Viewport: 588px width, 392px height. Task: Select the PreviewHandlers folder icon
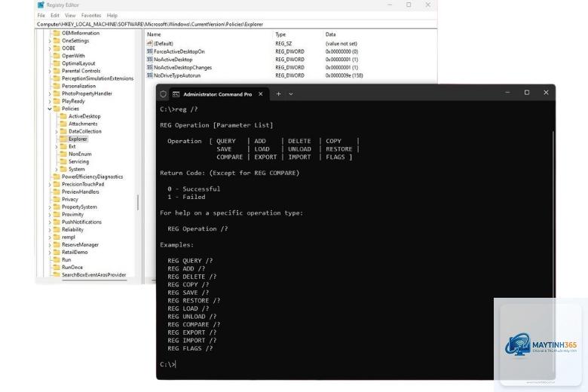click(x=57, y=191)
